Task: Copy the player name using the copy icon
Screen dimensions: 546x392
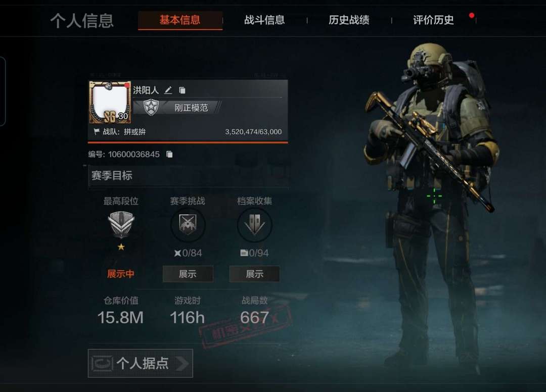Action: (x=182, y=90)
